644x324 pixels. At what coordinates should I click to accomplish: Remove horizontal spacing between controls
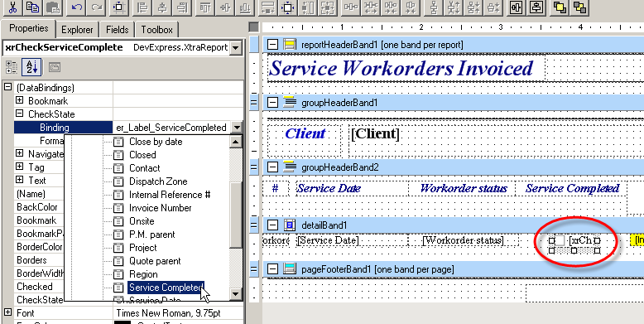[410, 7]
